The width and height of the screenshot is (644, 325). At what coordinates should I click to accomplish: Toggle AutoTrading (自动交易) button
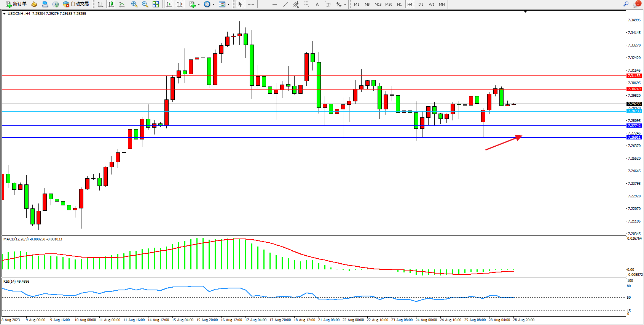point(76,4)
